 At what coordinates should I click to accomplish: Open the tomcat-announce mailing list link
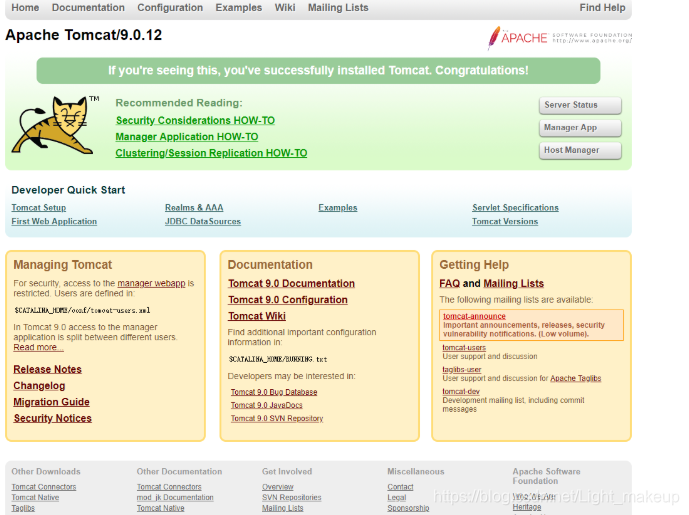point(475,316)
